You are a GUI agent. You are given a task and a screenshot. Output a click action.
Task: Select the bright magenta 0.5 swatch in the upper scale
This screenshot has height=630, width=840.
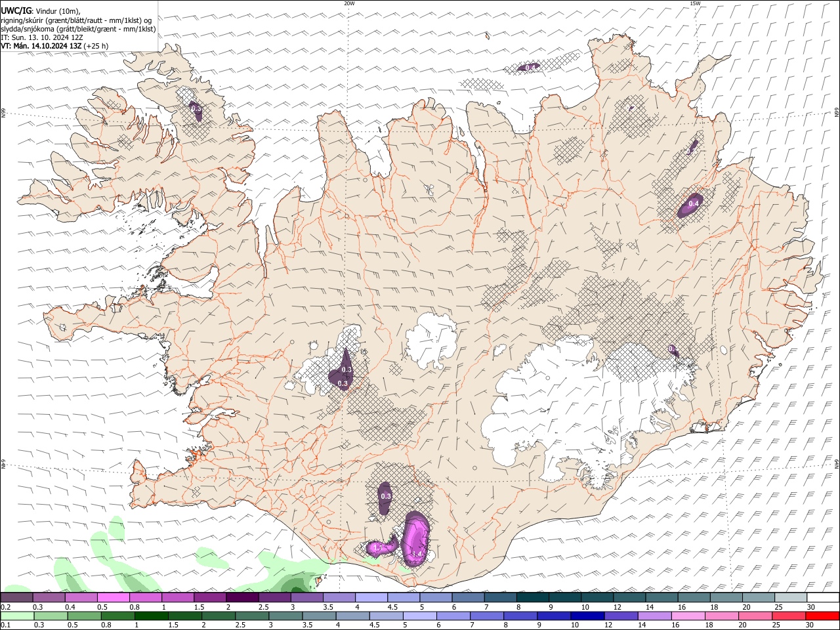[x=114, y=598]
